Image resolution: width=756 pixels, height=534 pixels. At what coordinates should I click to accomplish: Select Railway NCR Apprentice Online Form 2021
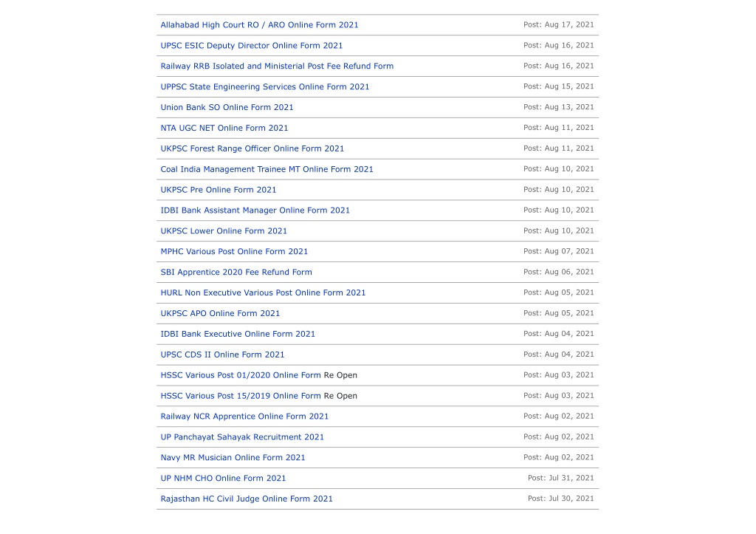(244, 417)
